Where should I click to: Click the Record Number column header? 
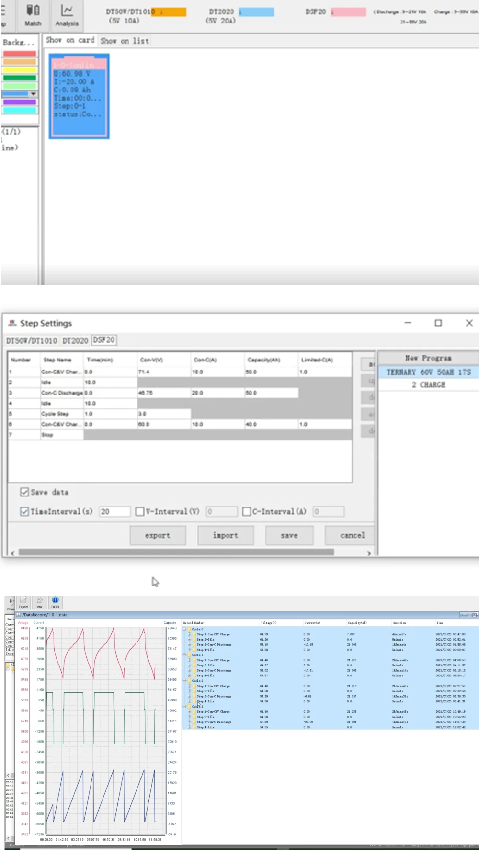tap(220, 623)
